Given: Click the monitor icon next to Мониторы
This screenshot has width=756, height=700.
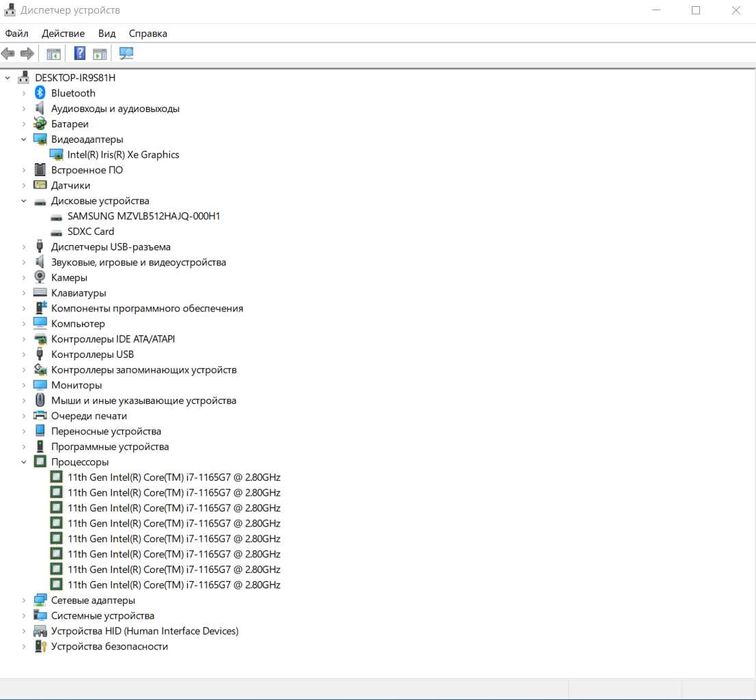Looking at the screenshot, I should point(40,385).
